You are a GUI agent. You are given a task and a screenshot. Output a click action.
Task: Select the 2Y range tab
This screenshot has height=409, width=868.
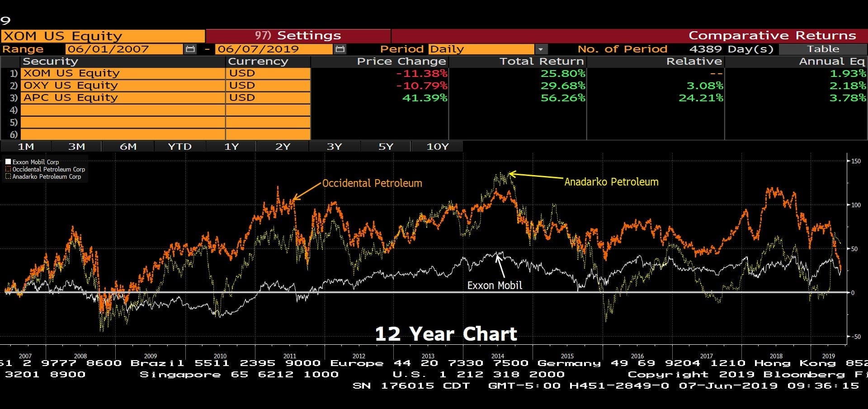283,147
